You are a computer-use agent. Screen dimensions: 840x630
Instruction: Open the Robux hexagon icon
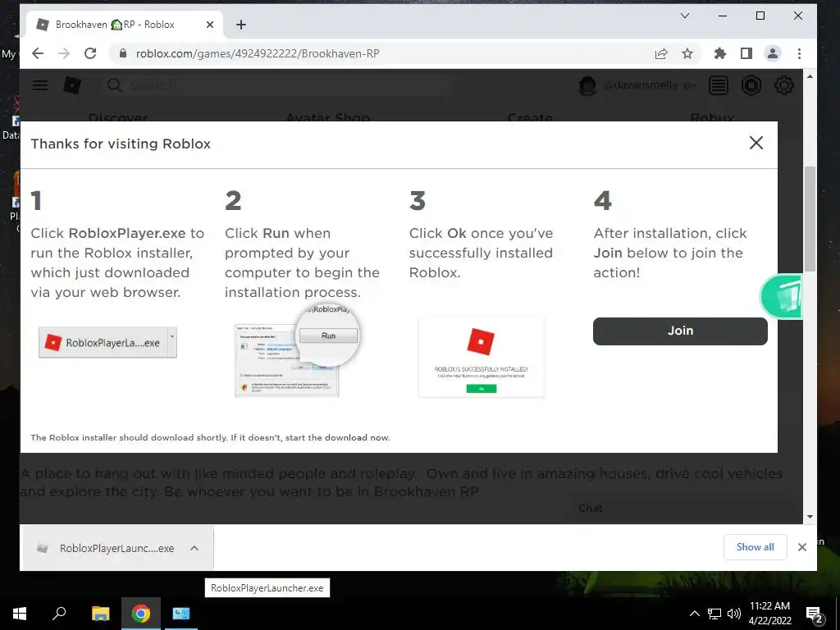(x=751, y=85)
